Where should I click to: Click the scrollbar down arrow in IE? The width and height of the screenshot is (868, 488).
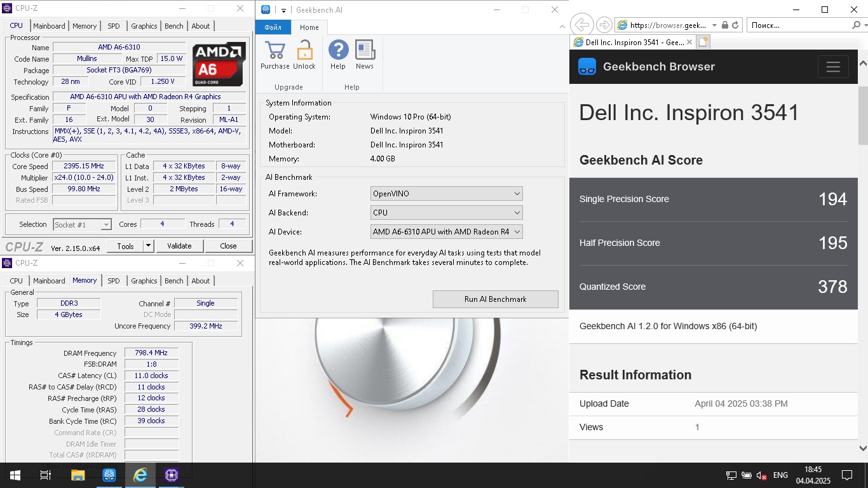coord(863,449)
